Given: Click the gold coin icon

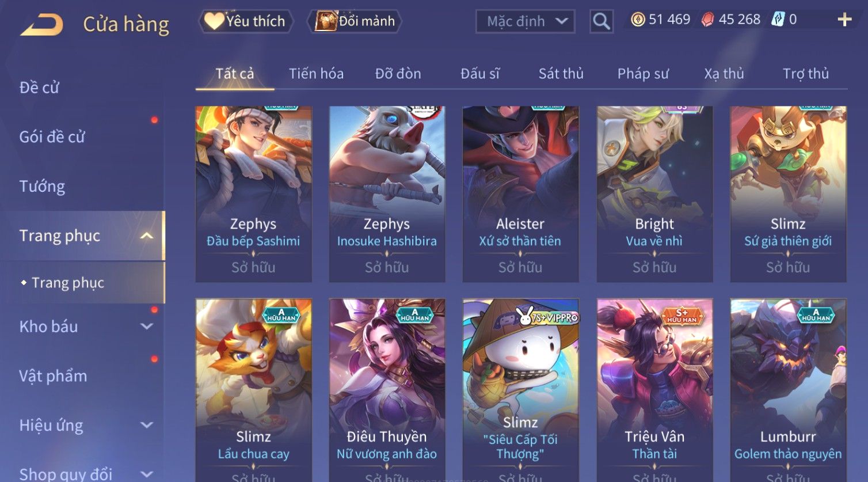Looking at the screenshot, I should [x=638, y=20].
